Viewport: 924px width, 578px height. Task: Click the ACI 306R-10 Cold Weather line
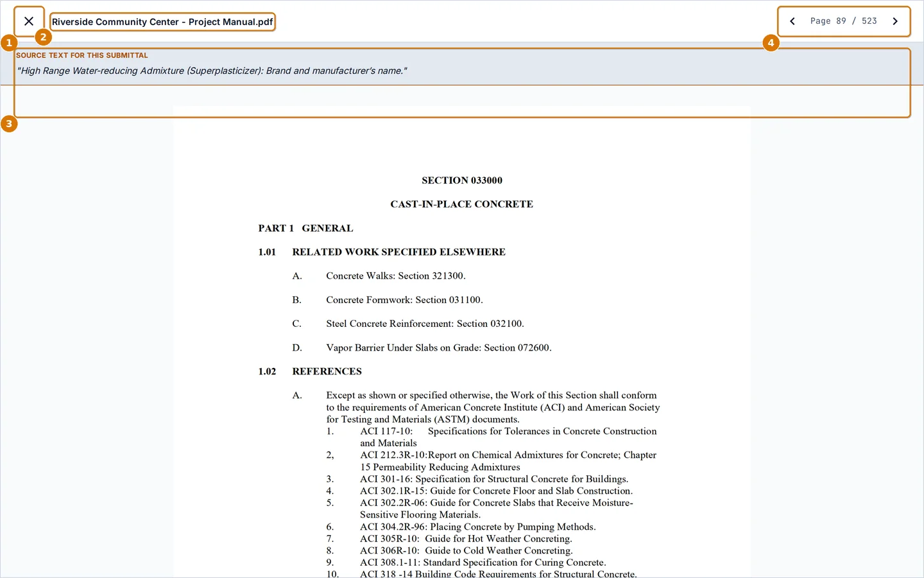click(466, 550)
